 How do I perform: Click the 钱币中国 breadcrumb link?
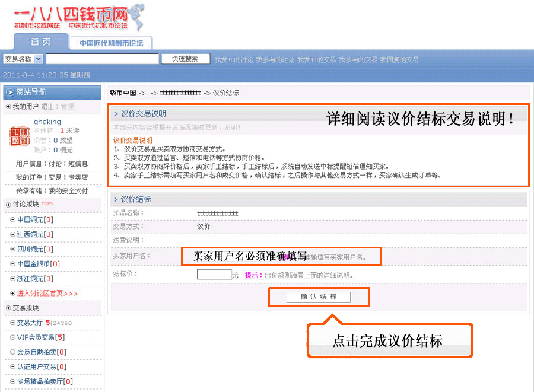[x=123, y=93]
